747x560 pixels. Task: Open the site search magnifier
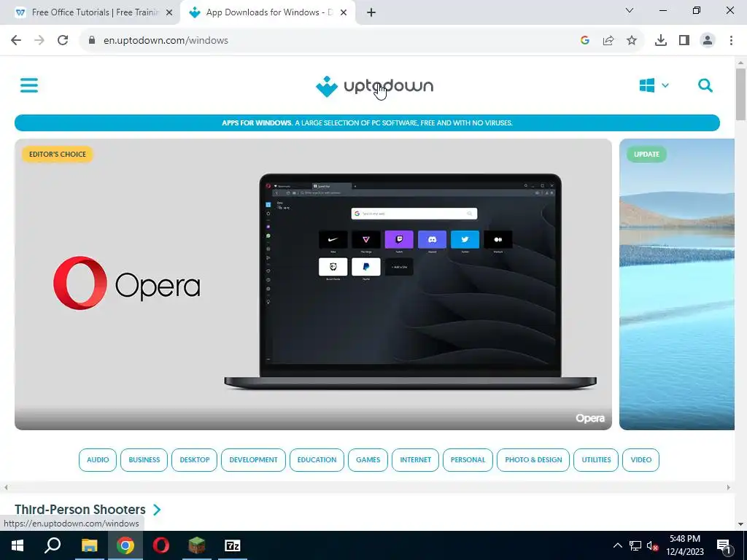tap(705, 86)
